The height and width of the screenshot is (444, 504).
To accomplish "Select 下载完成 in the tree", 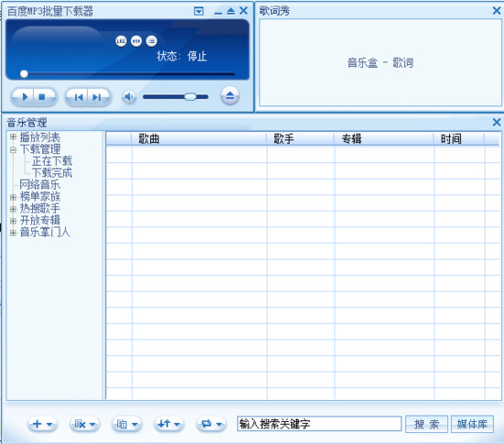I will click(51, 172).
